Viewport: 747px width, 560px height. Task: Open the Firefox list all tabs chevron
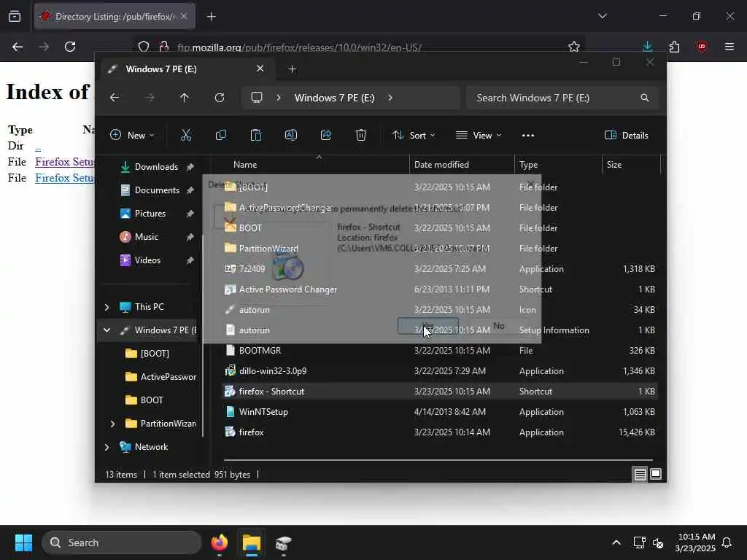[x=602, y=16]
